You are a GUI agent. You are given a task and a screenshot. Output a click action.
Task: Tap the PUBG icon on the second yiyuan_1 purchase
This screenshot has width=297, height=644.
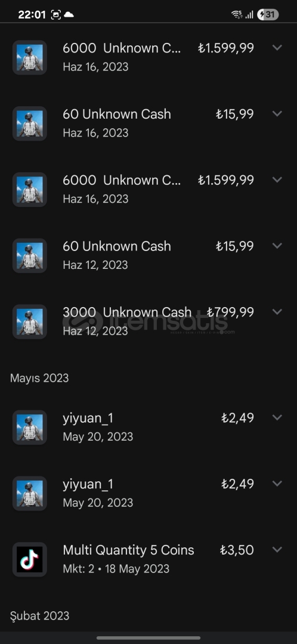(30, 493)
